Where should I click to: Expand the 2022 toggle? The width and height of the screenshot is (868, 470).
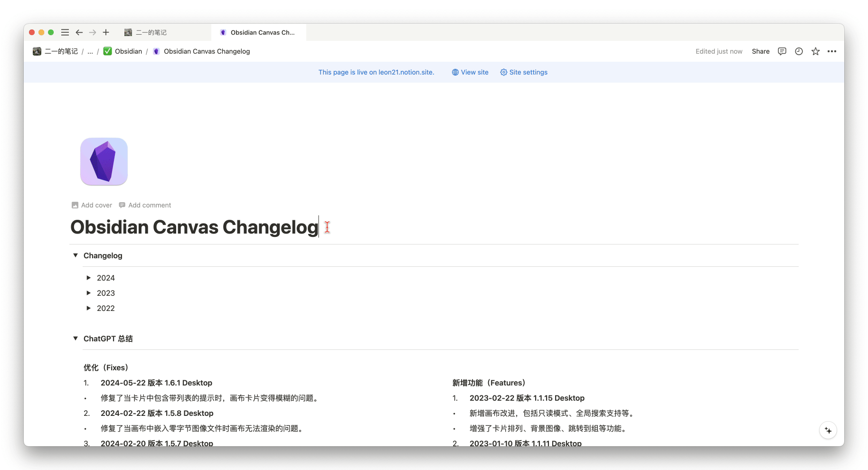[x=89, y=308]
